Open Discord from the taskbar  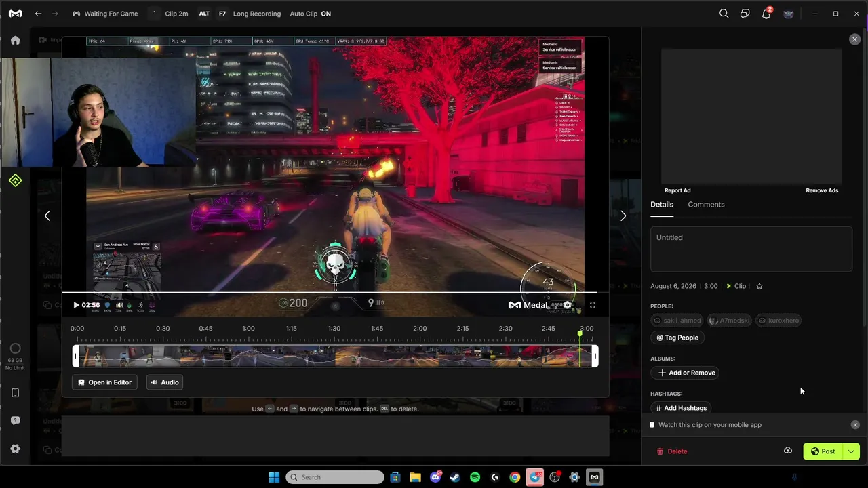point(435,477)
